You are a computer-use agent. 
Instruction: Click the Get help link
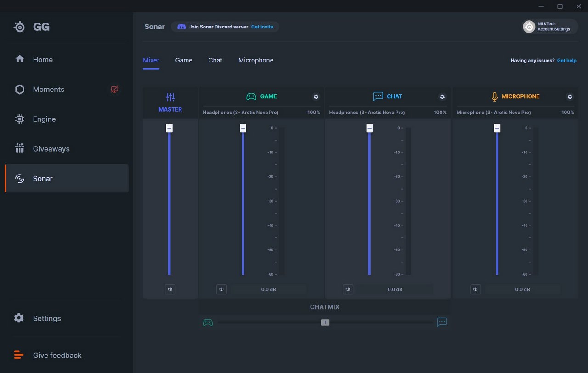click(x=566, y=61)
